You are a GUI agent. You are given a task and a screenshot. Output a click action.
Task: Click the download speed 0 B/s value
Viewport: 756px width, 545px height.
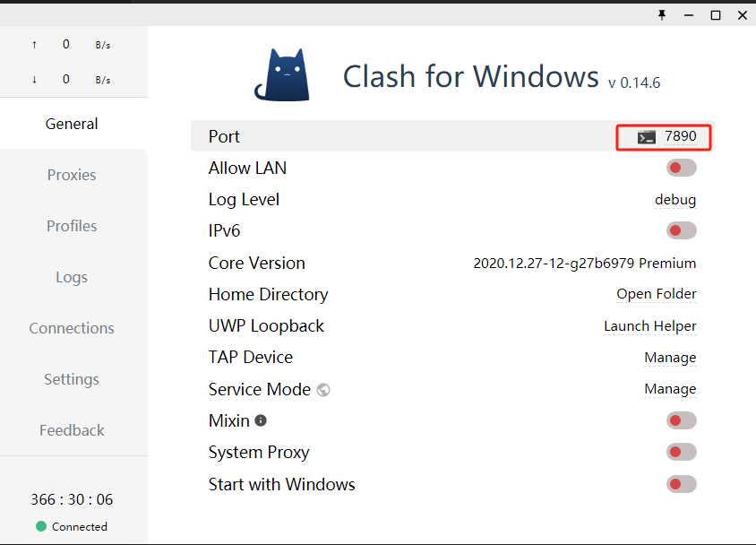coord(86,80)
